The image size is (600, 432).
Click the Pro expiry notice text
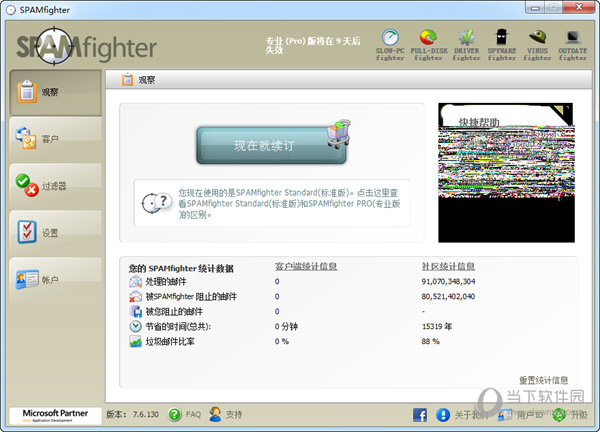313,45
